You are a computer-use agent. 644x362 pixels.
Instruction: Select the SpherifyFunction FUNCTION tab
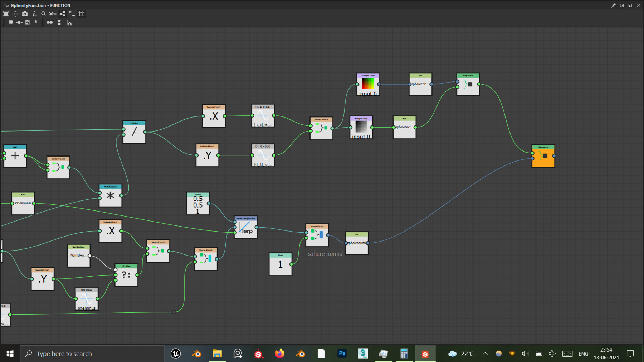pos(39,5)
